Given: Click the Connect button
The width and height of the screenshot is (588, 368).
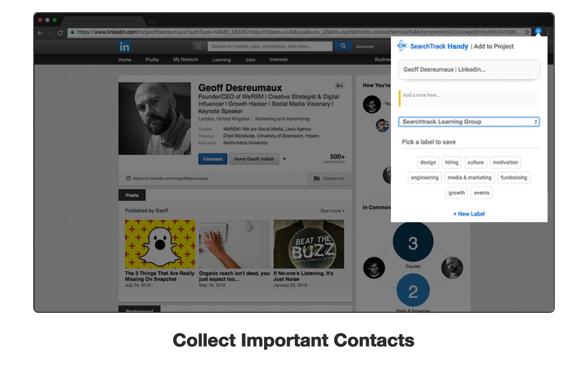Looking at the screenshot, I should pyautogui.click(x=213, y=159).
